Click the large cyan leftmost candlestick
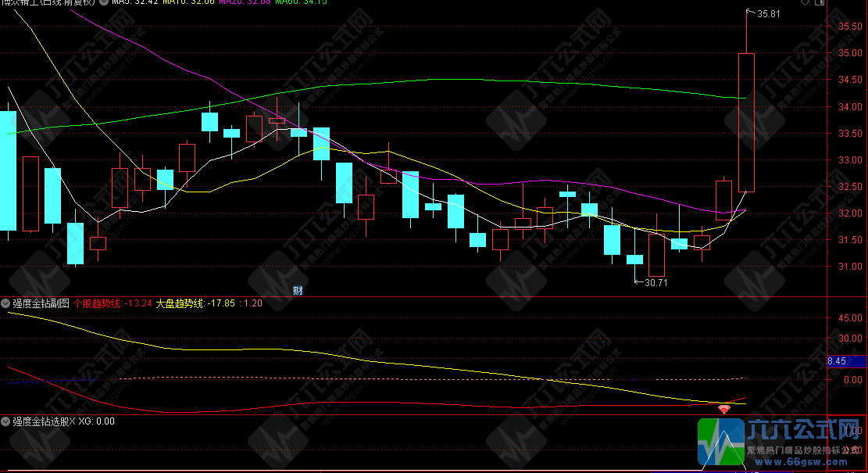 [x=7, y=170]
